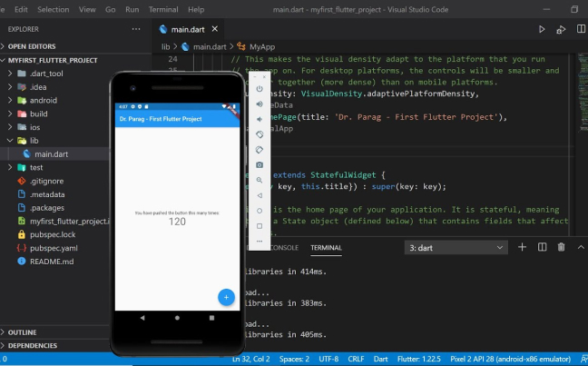Open the Terminal menu
This screenshot has height=366, width=588.
pos(163,9)
